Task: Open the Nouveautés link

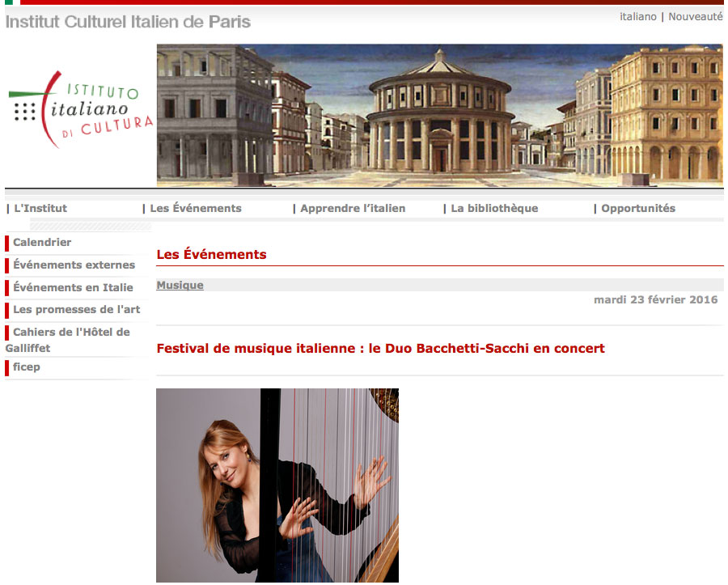Action: [x=696, y=17]
